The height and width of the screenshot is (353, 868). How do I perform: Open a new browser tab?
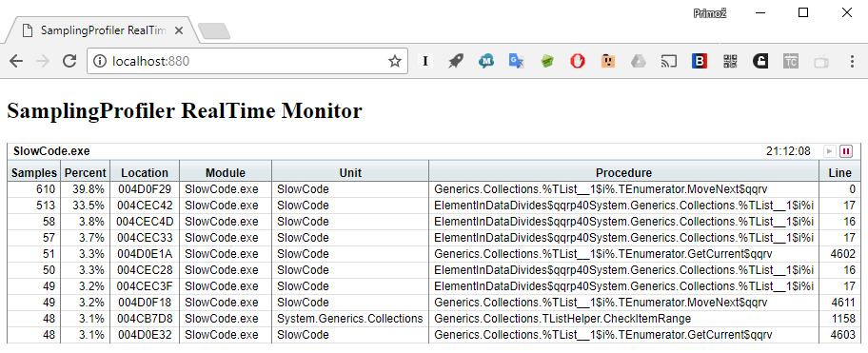(x=214, y=31)
